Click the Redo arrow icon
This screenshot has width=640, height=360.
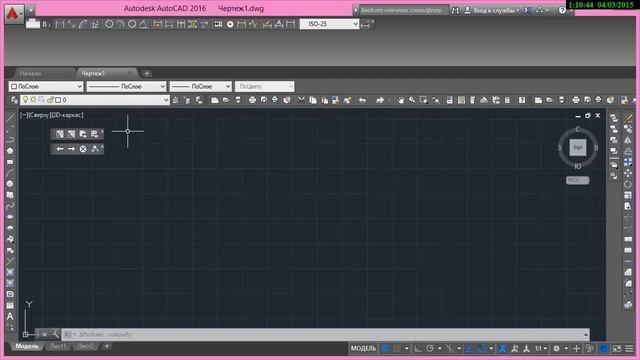tap(380, 100)
